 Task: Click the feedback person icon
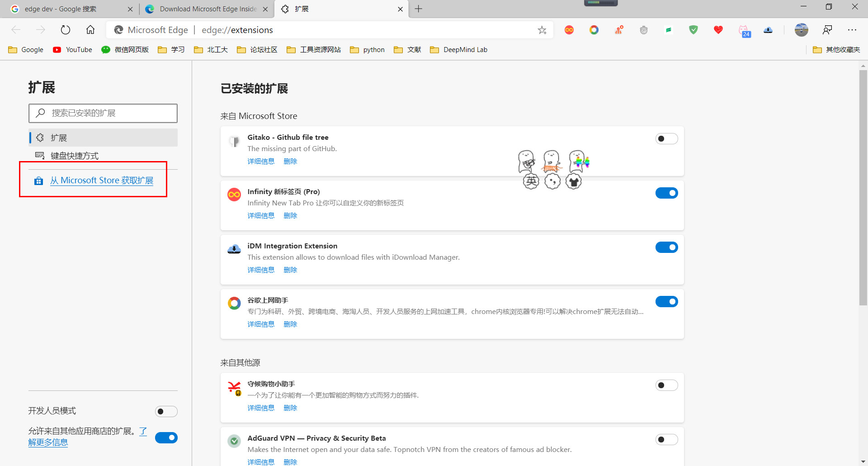click(827, 30)
